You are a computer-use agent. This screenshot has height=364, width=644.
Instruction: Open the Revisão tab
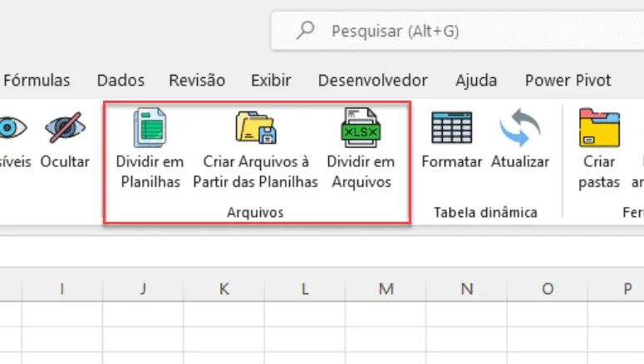click(x=197, y=81)
